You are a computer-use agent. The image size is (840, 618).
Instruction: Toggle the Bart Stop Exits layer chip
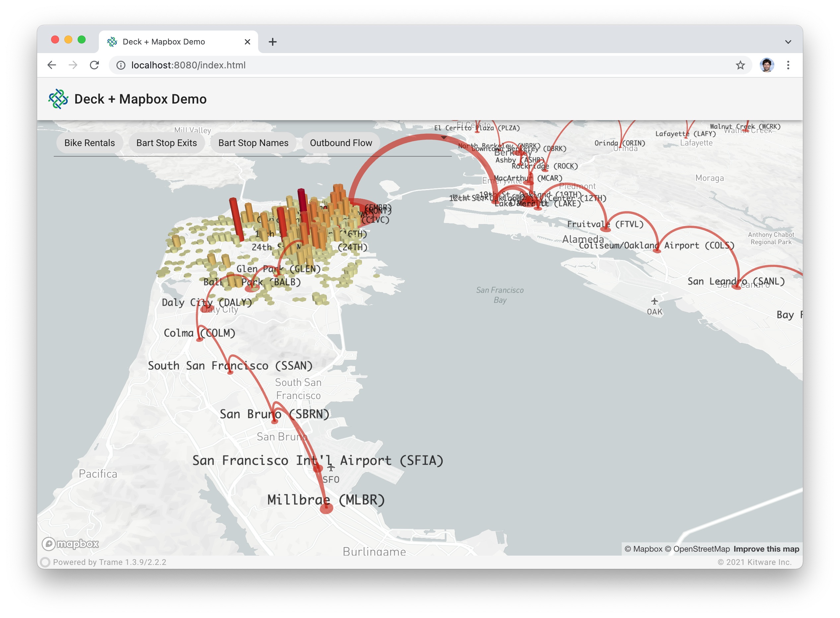coord(166,143)
